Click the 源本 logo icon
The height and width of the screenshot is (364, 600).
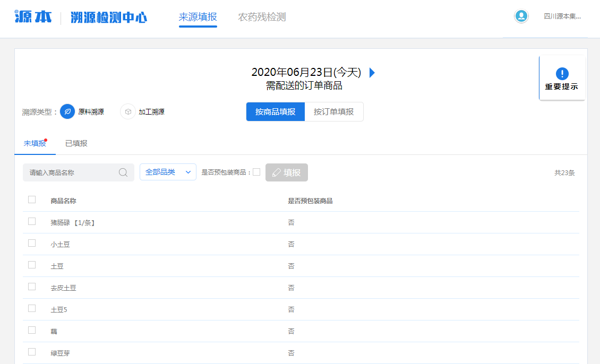click(x=32, y=16)
